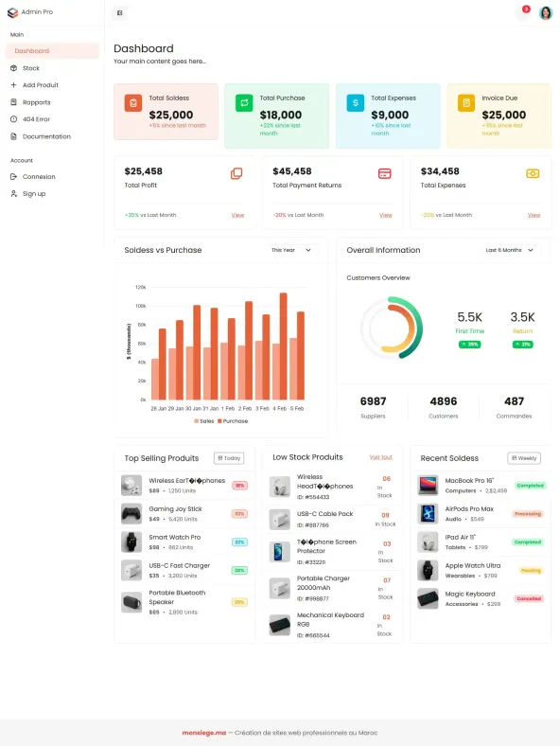Click the tallest bar for 4 Feb
Screen dimensions: 560x746
[284, 346]
